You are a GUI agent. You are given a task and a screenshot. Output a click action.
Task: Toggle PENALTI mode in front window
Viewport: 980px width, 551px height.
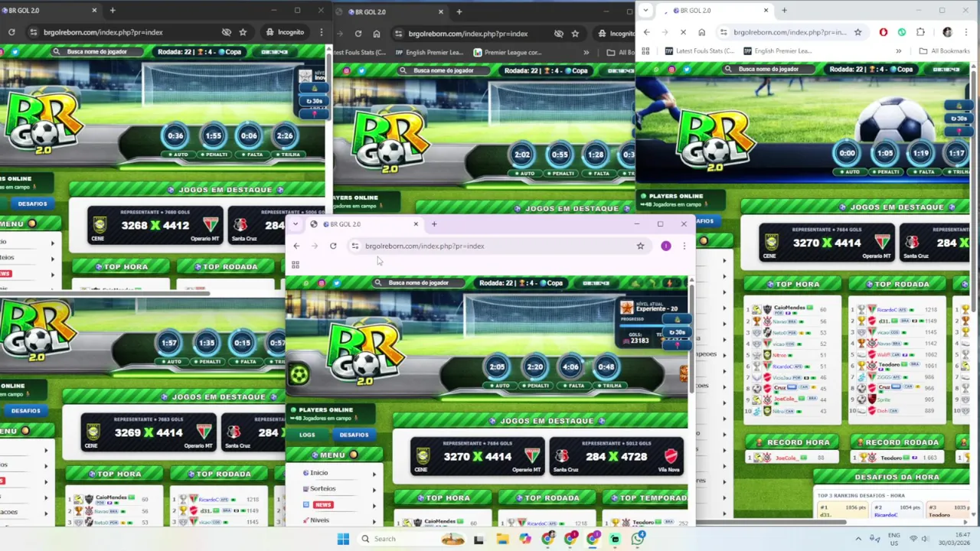click(x=534, y=386)
